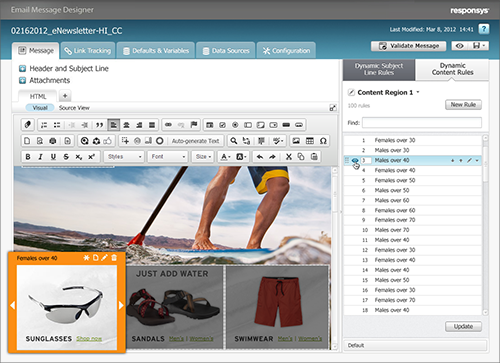Image resolution: width=500 pixels, height=363 pixels.
Task: Click the replace icon
Action: click(247, 141)
